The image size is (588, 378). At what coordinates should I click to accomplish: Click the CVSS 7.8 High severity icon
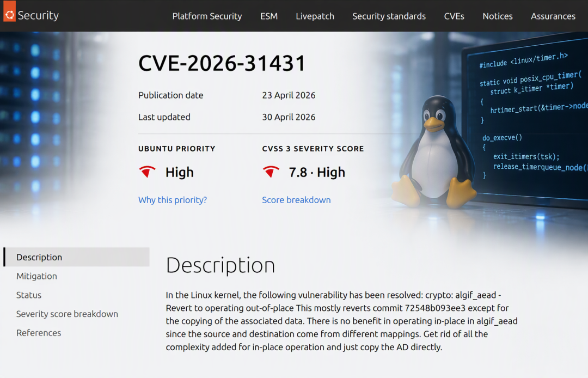click(x=271, y=172)
